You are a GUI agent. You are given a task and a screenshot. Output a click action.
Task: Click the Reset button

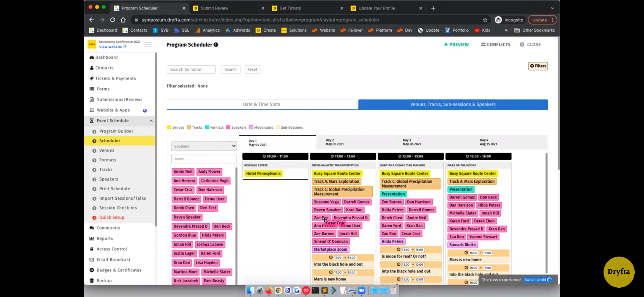pos(252,70)
